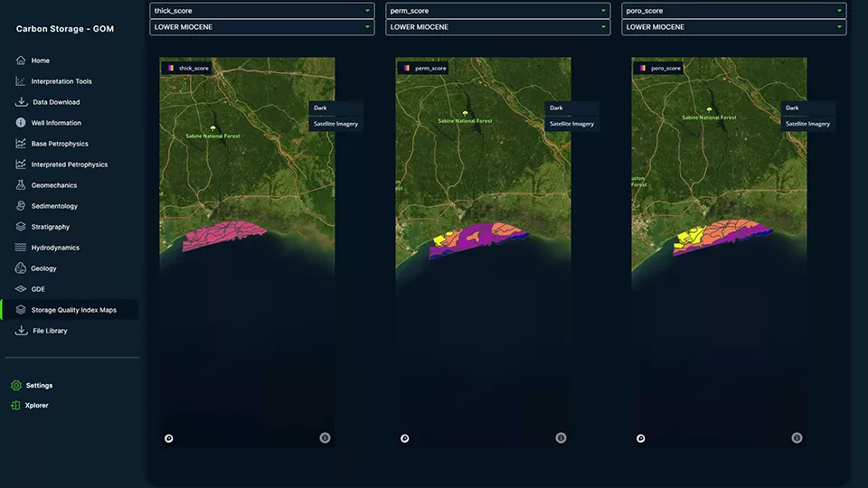Open Geomechanics section
The width and height of the screenshot is (868, 488).
53,185
